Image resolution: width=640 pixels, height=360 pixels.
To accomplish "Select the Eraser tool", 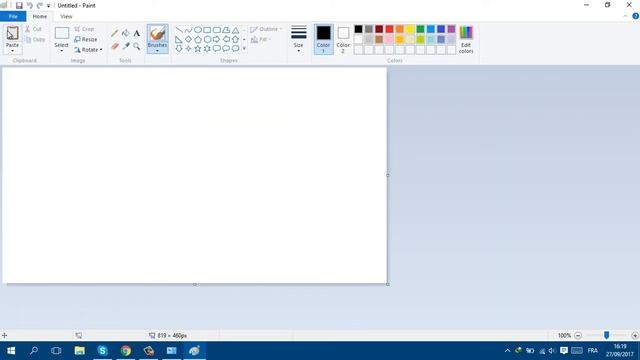I will pos(115,46).
